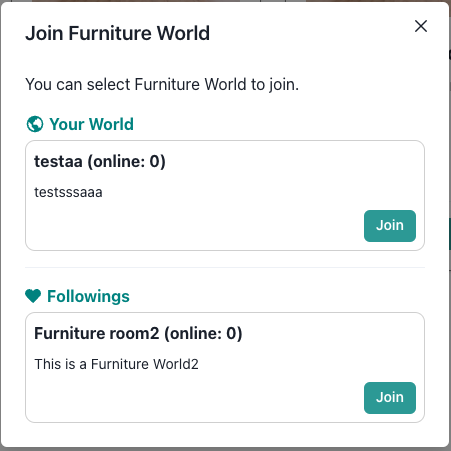Select the Followings section heading
The width and height of the screenshot is (451, 451).
(x=88, y=296)
